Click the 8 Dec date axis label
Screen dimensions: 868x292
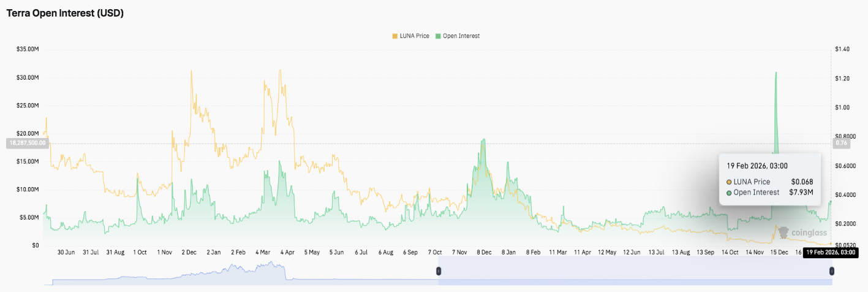point(484,252)
